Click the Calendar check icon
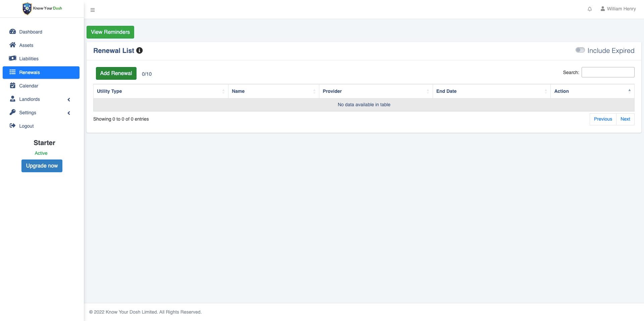 [x=13, y=85]
